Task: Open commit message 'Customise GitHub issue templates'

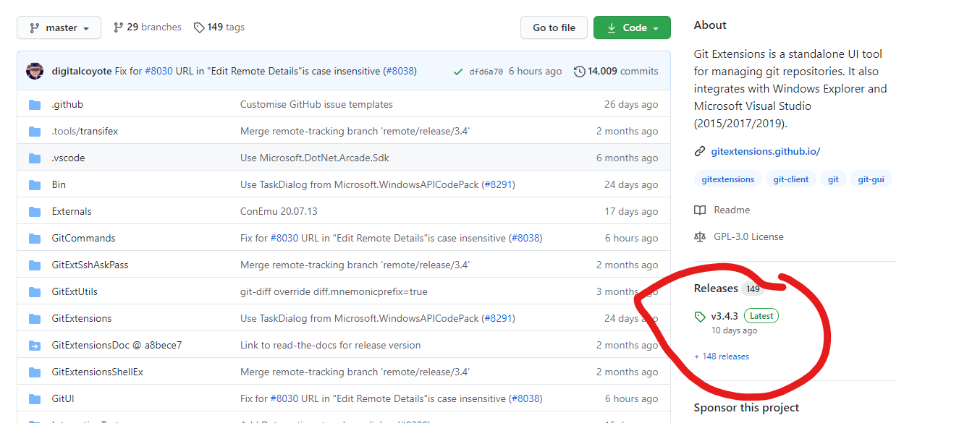Action: coord(316,104)
